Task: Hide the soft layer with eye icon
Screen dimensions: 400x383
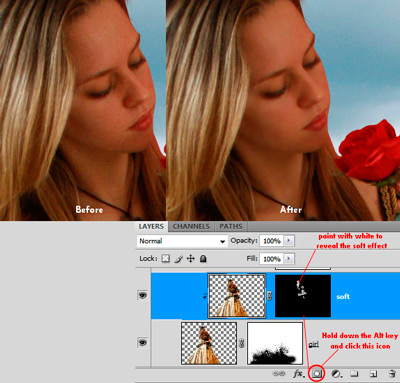Action: coord(143,295)
